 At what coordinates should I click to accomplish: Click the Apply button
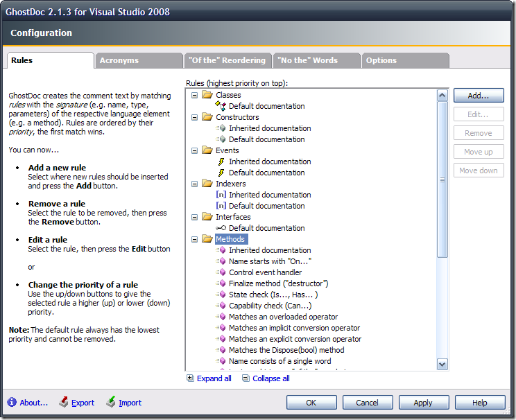click(424, 403)
